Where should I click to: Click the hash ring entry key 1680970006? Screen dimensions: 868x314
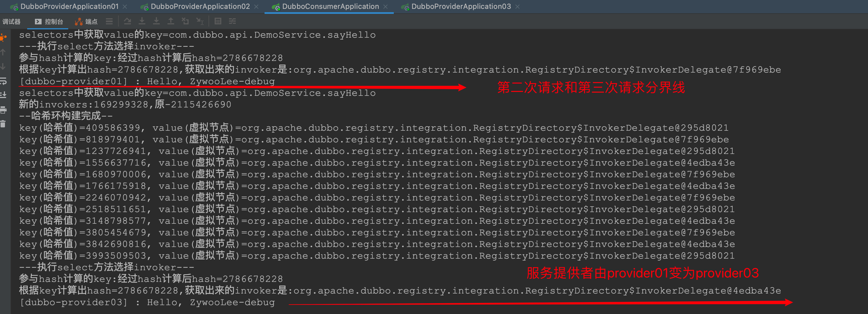tap(377, 174)
